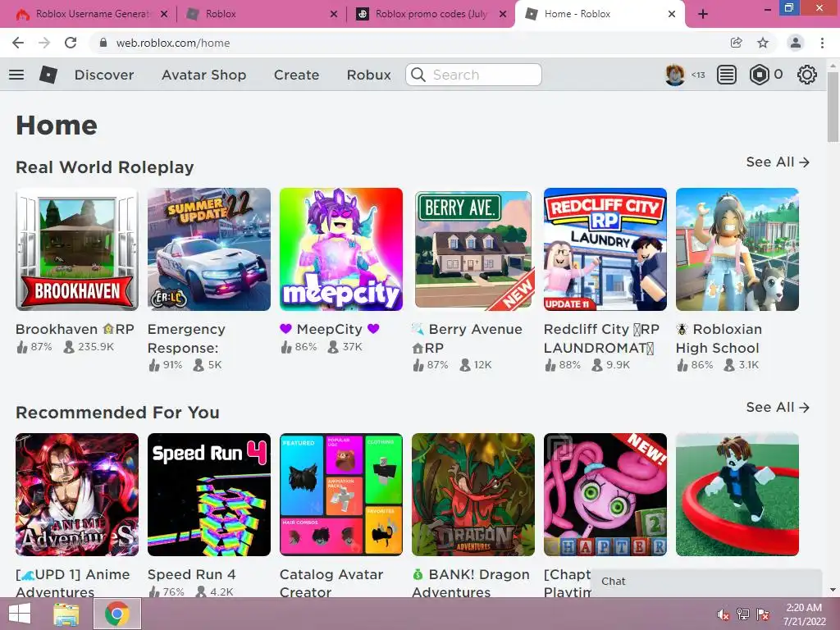Open the settings gear icon
The height and width of the screenshot is (630, 840).
tap(807, 75)
